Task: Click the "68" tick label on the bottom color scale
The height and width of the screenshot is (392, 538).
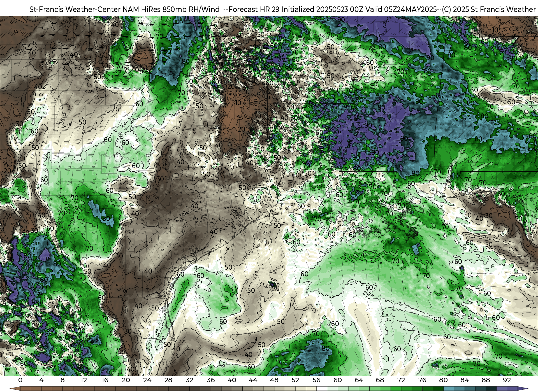Action: click(x=380, y=380)
